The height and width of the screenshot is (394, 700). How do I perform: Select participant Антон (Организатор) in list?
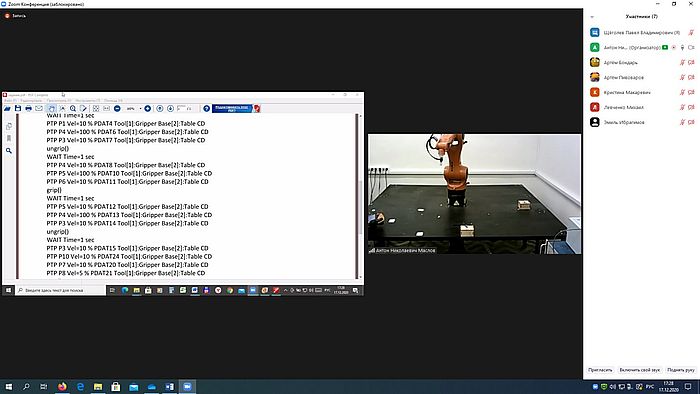point(641,47)
